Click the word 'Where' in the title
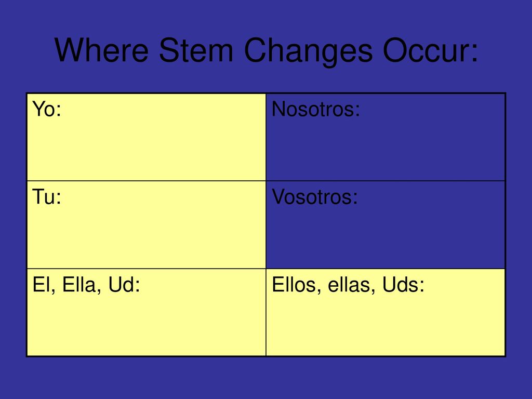532x399 pixels. 101,50
